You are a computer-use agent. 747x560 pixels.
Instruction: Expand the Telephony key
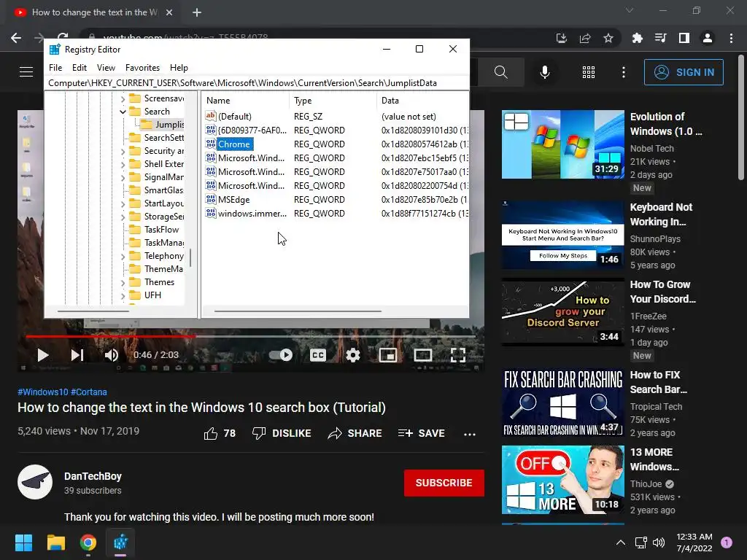point(123,256)
